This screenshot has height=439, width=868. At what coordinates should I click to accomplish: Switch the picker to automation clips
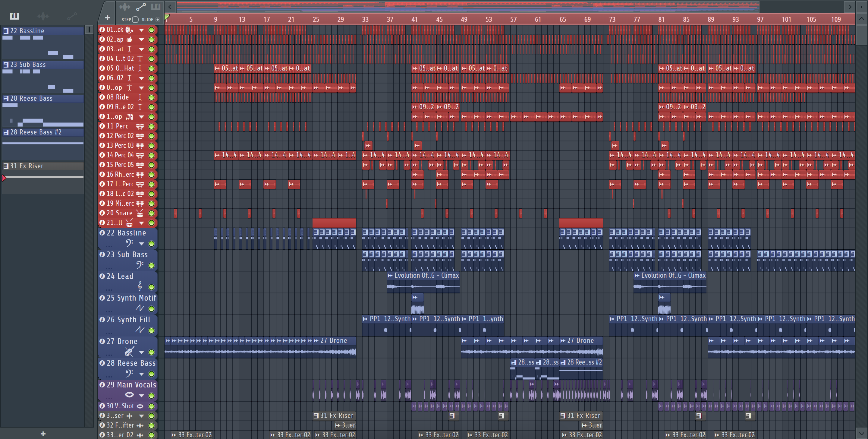(x=72, y=16)
